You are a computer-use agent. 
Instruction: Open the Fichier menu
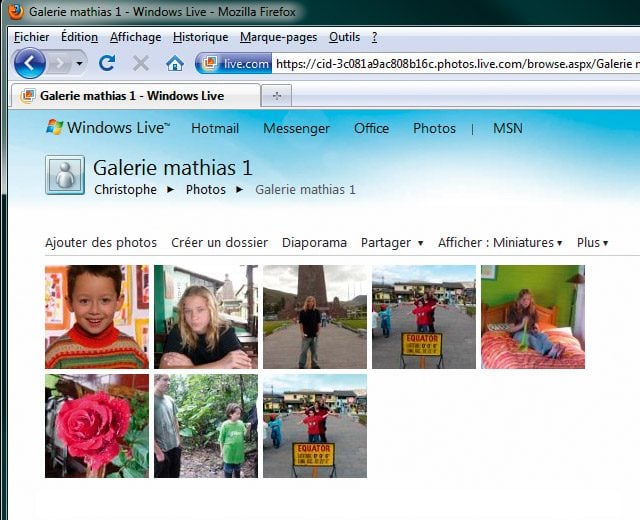(31, 37)
